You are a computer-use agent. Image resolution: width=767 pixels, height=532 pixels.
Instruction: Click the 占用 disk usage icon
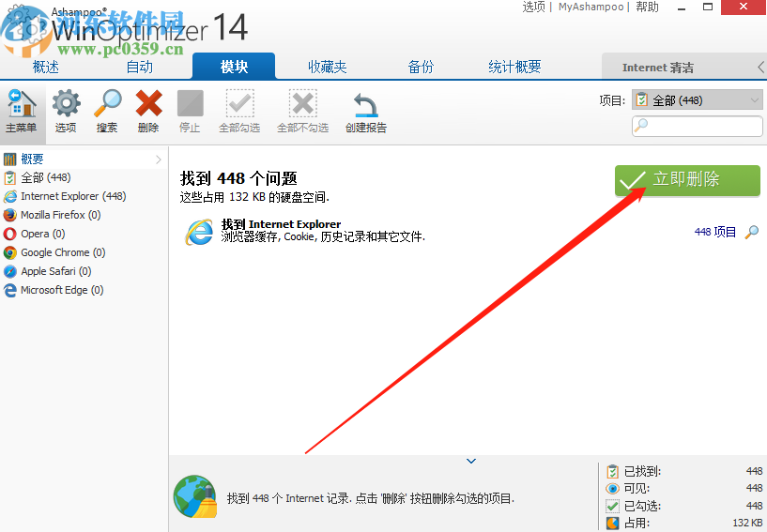point(612,523)
